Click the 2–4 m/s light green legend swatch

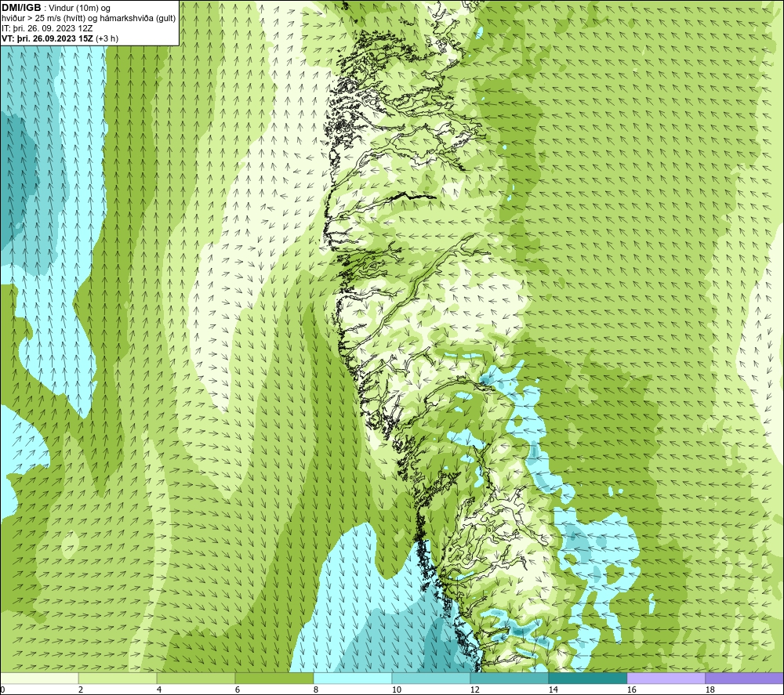pyautogui.click(x=118, y=678)
